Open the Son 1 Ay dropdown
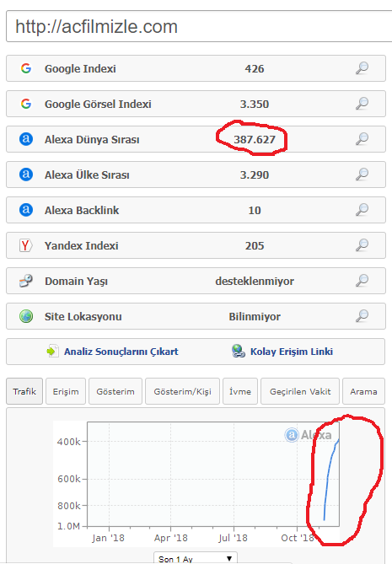Viewport: 392px width, 564px height. pos(196,558)
